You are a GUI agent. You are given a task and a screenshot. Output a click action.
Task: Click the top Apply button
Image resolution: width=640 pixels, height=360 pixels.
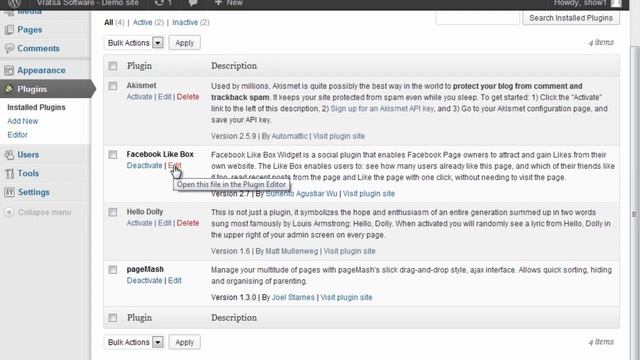[184, 43]
